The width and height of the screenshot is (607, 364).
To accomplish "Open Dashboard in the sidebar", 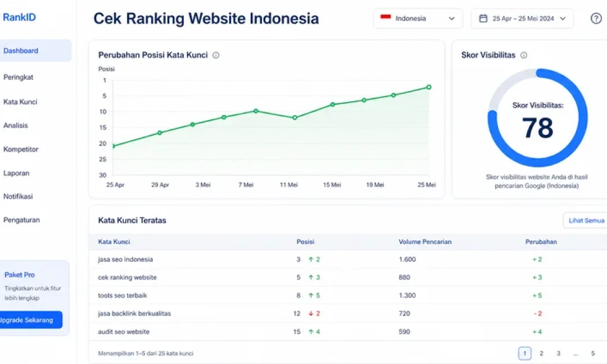I will tap(35, 51).
